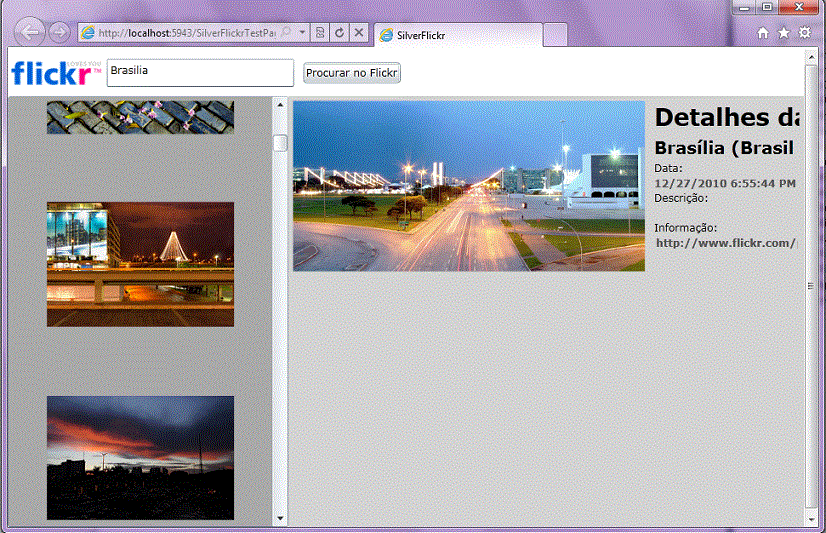Screen dimensions: 826x533
Task: Click the page scrollbar up arrow
Action: pyautogui.click(x=811, y=57)
